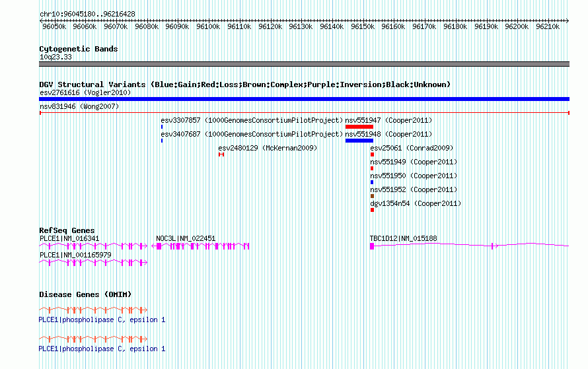Viewport: 588px width, 369px height.
Task: Open second PLCE1 phospholipase C epsilon link
Action: [x=102, y=349]
